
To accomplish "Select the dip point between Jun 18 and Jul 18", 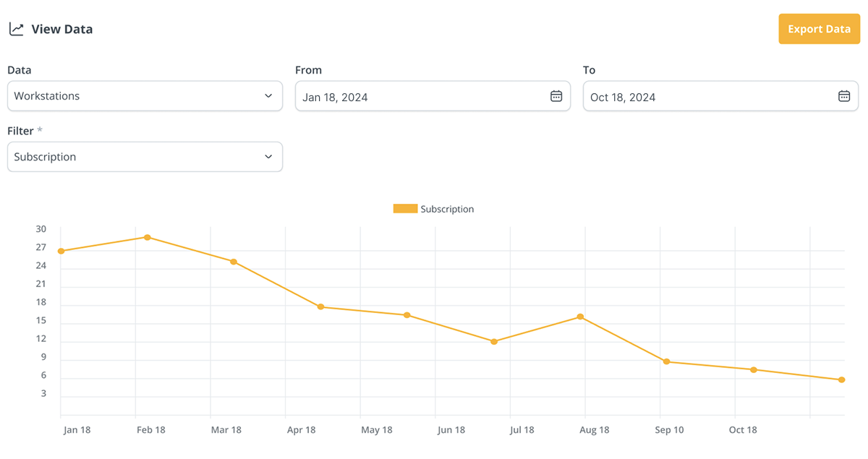I will (x=494, y=341).
